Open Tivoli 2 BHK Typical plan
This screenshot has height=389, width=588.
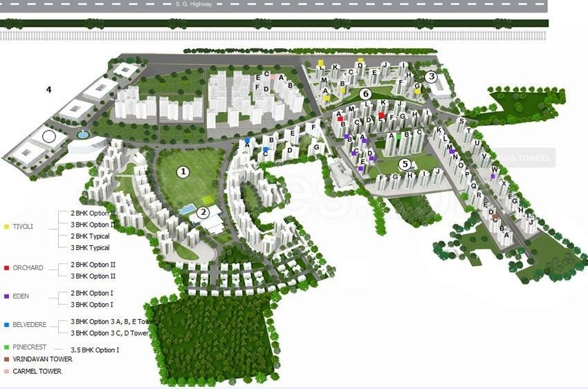tap(90, 236)
